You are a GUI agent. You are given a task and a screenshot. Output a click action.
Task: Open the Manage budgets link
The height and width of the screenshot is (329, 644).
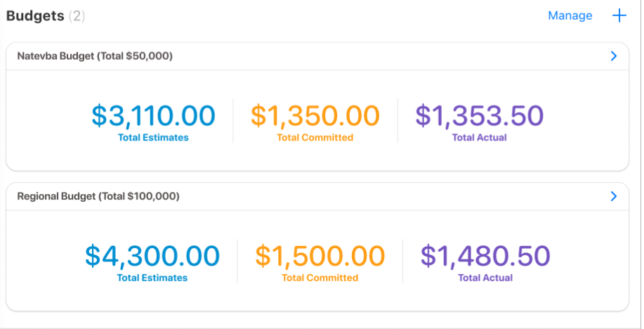point(570,15)
